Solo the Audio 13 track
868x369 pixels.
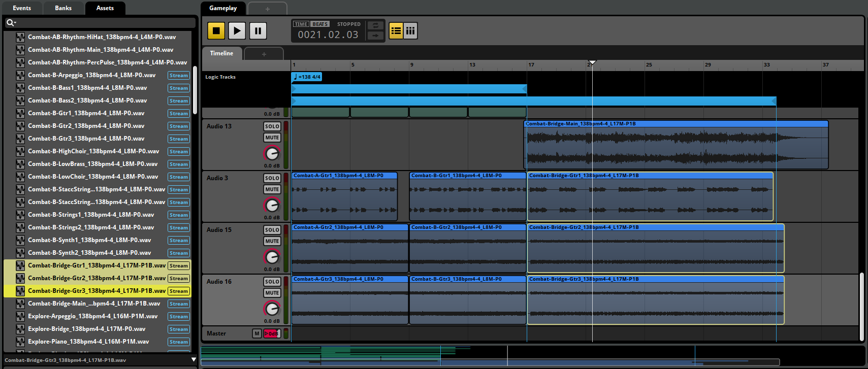tap(272, 126)
